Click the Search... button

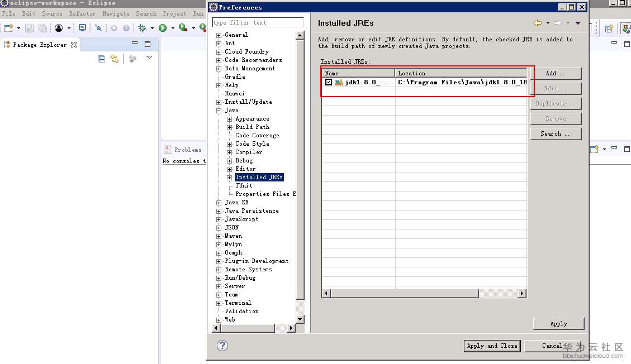click(556, 133)
